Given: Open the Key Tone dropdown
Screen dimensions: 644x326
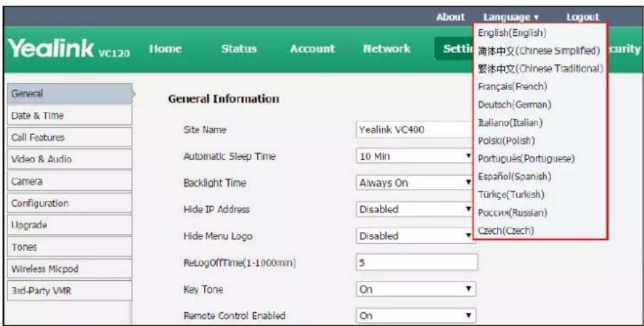Looking at the screenshot, I should click(416, 289).
